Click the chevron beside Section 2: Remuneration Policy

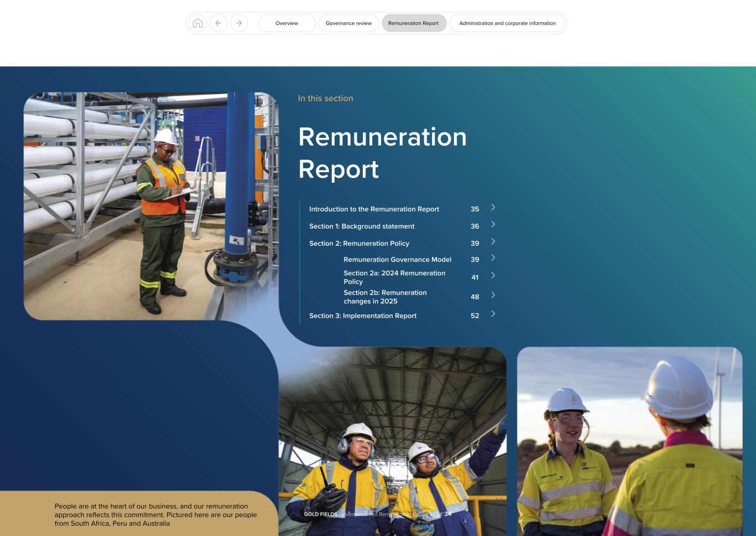493,243
